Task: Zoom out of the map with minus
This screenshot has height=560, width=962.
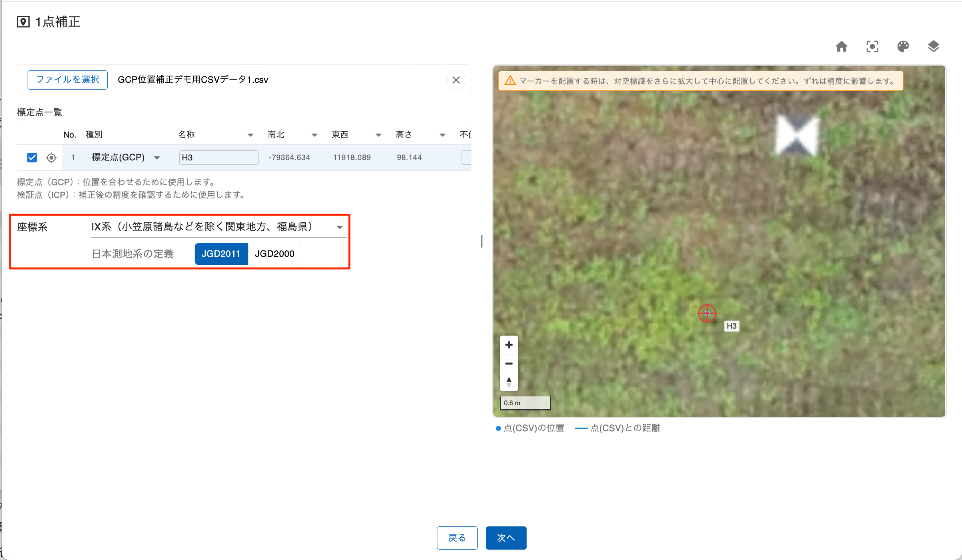Action: tap(509, 364)
